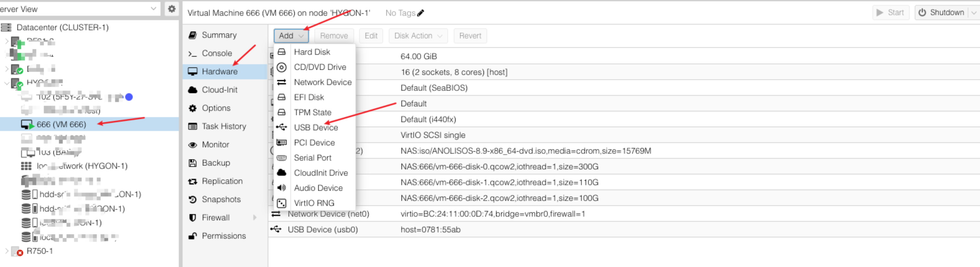The image size is (980, 267).
Task: Select the Default (SeaBIOS) row
Action: [624, 88]
